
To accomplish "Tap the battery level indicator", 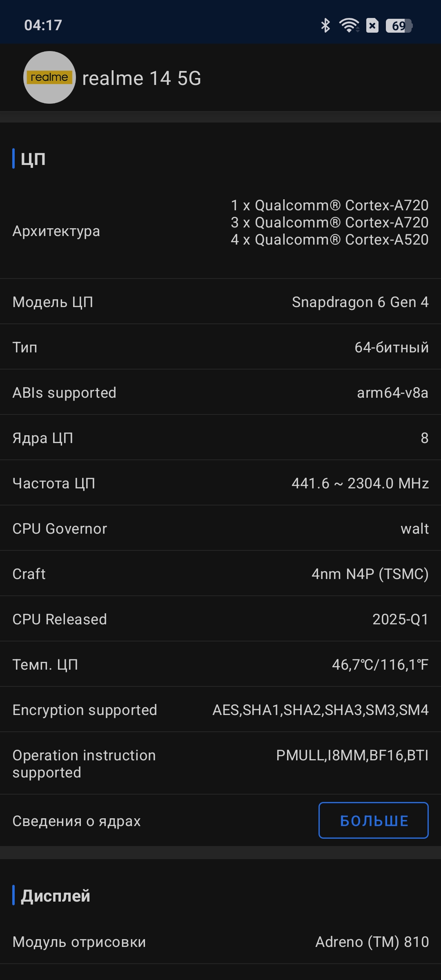I will (x=399, y=26).
